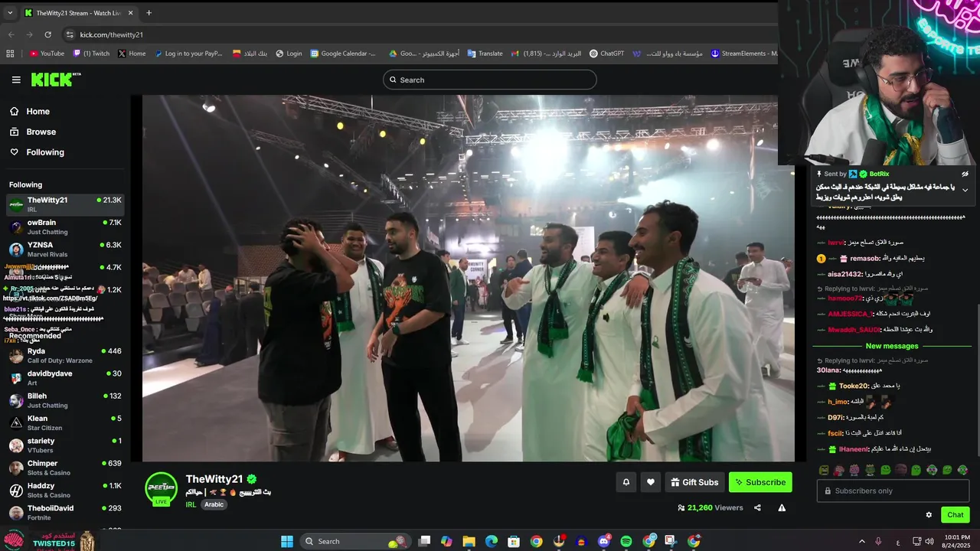Screen dimensions: 980x551
Task: Open YouTube bookmark
Action: tap(47, 54)
